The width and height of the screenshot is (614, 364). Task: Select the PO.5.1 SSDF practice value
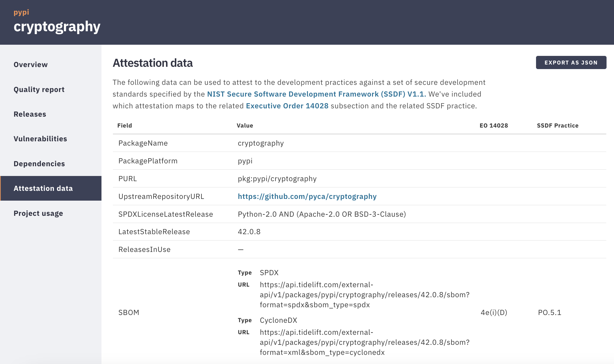(550, 312)
